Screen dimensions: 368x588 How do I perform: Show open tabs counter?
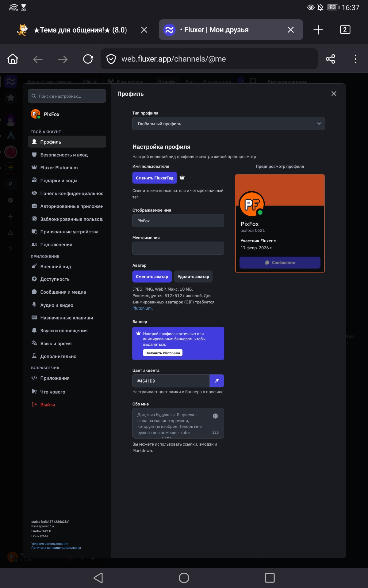(x=345, y=30)
